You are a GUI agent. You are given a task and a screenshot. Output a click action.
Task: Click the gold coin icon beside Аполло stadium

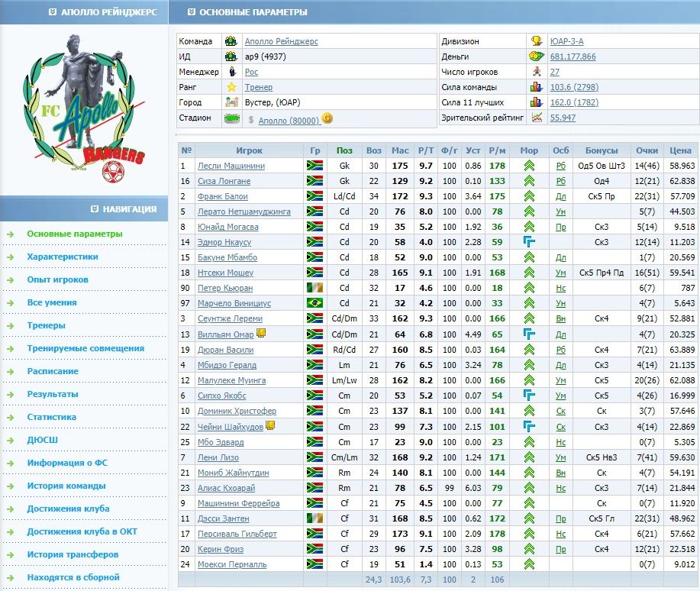click(327, 118)
